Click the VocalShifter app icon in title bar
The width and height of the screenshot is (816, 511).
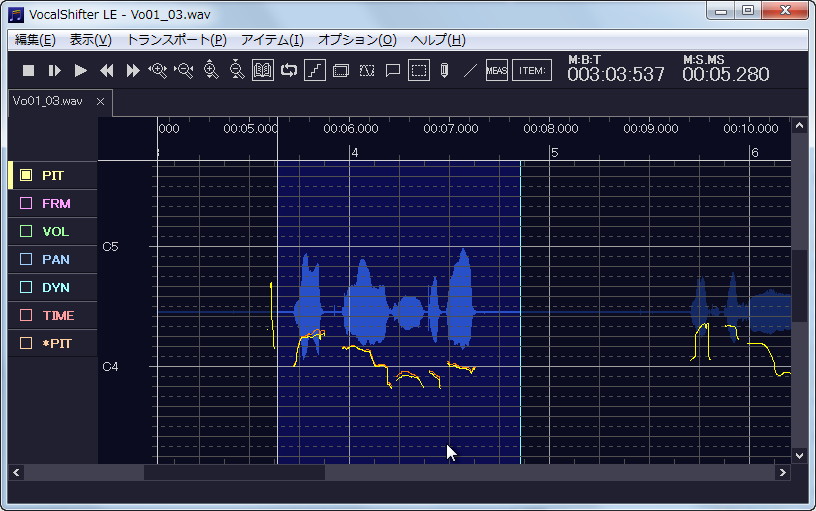[16, 15]
